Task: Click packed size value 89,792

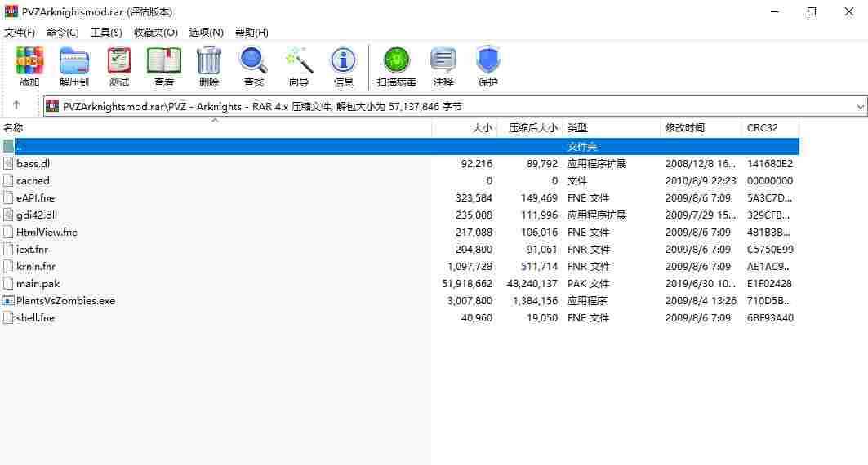Action: [x=542, y=164]
